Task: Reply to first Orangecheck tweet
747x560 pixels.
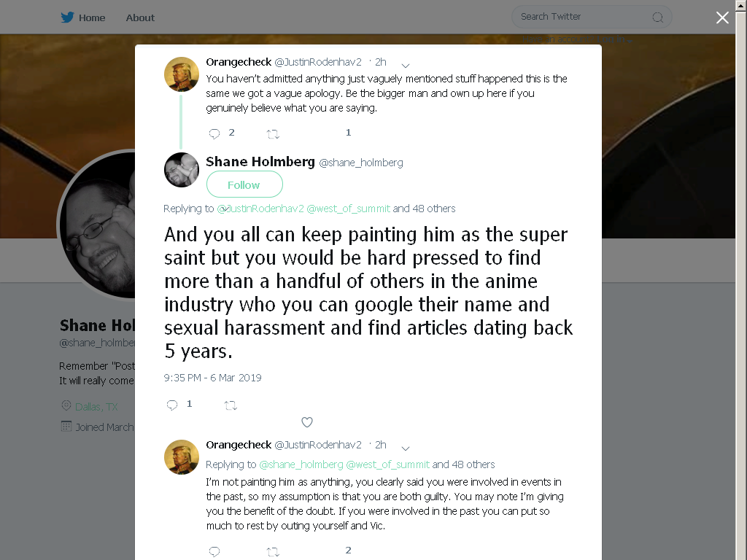Action: [214, 134]
